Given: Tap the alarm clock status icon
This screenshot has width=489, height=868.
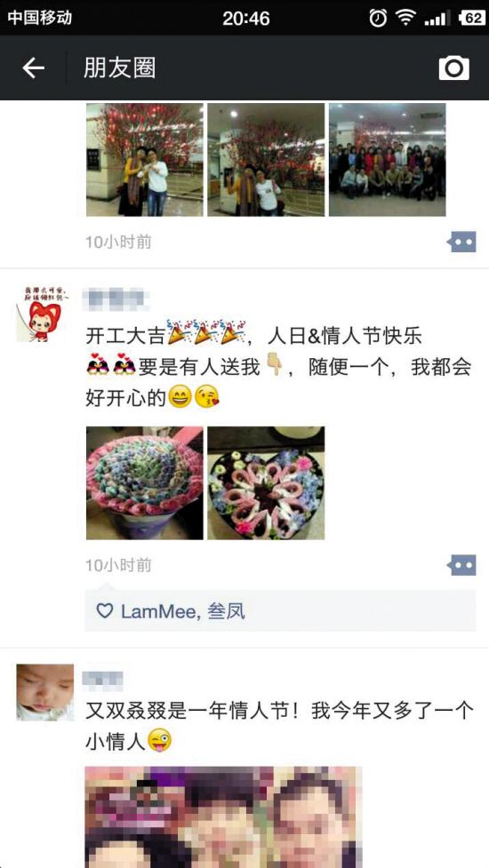Looking at the screenshot, I should coord(378,19).
